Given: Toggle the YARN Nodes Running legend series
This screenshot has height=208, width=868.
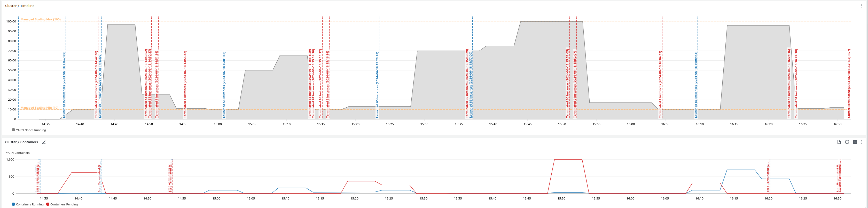Looking at the screenshot, I should [x=29, y=130].
